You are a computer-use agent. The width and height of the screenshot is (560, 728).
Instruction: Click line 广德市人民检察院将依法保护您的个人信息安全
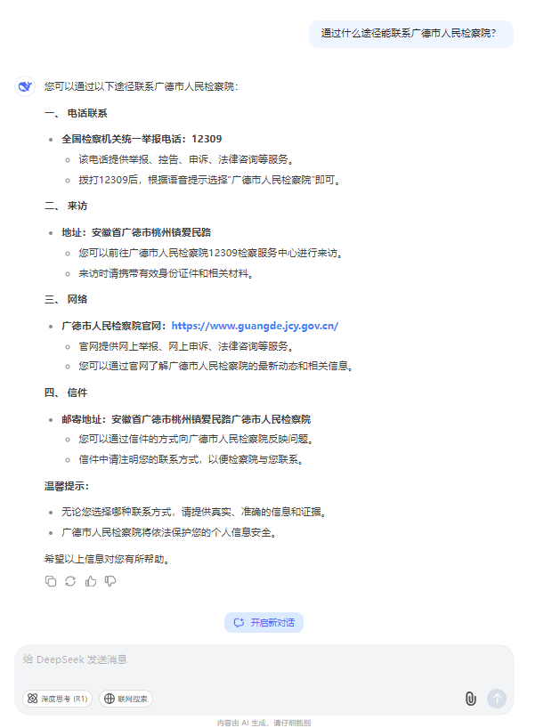coord(169,532)
